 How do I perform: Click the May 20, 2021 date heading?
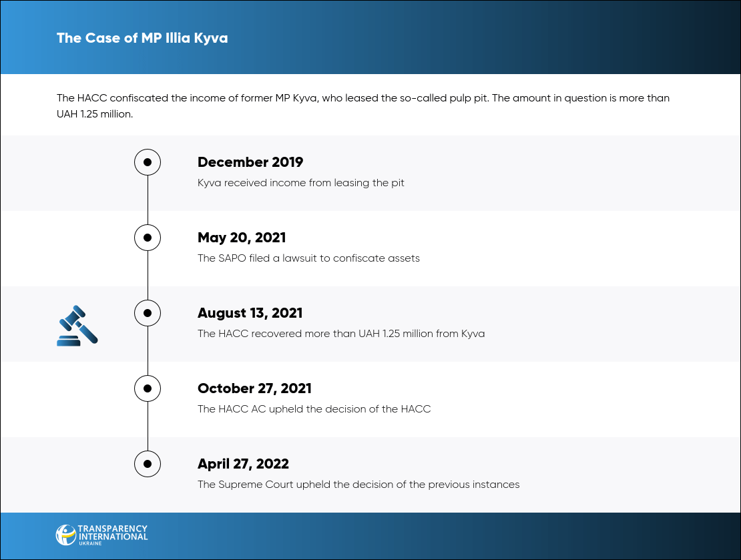pyautogui.click(x=242, y=238)
